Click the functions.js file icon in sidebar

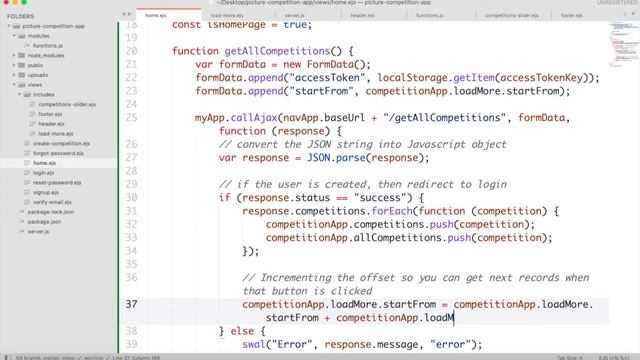27,46
